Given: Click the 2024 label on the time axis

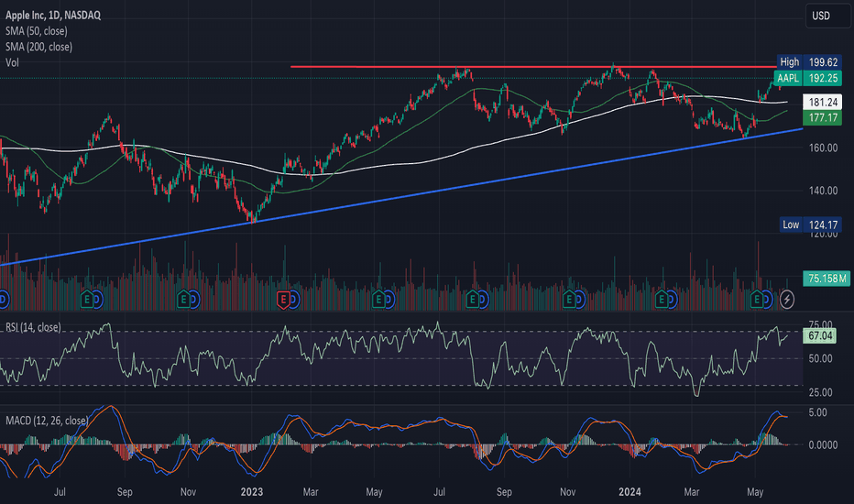Looking at the screenshot, I should click(630, 492).
